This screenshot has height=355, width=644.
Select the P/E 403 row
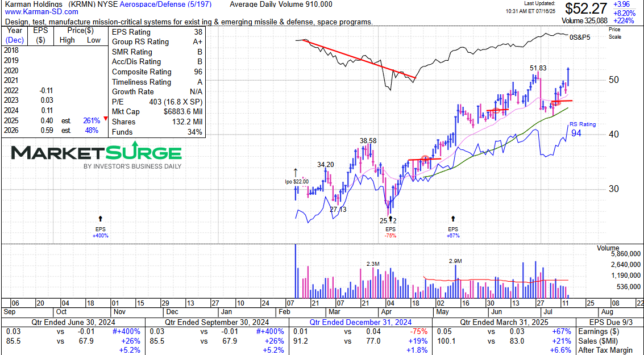click(x=157, y=102)
